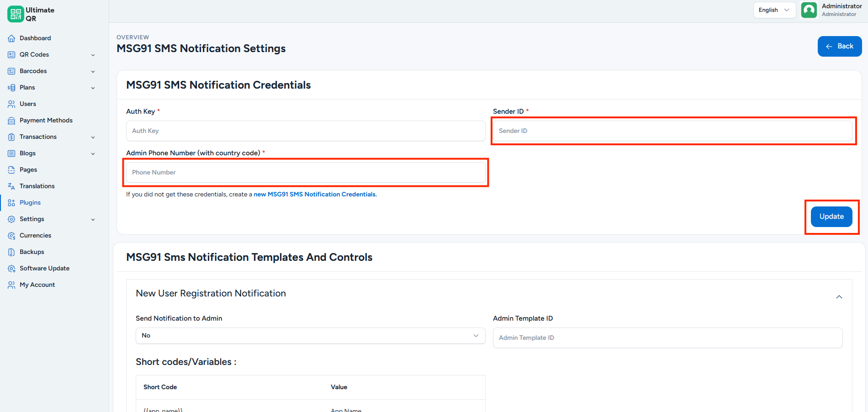Click the Plugins puzzle icon
This screenshot has width=868, height=412.
pos(11,203)
